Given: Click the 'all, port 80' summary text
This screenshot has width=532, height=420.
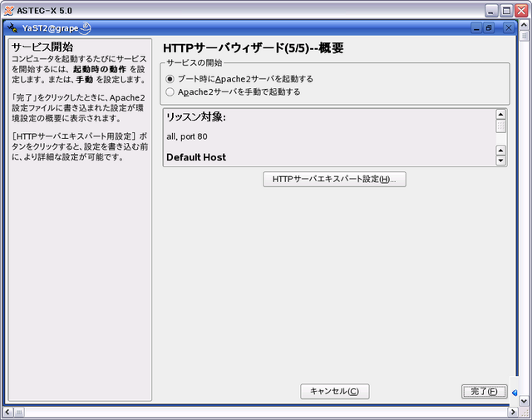Looking at the screenshot, I should coord(187,137).
